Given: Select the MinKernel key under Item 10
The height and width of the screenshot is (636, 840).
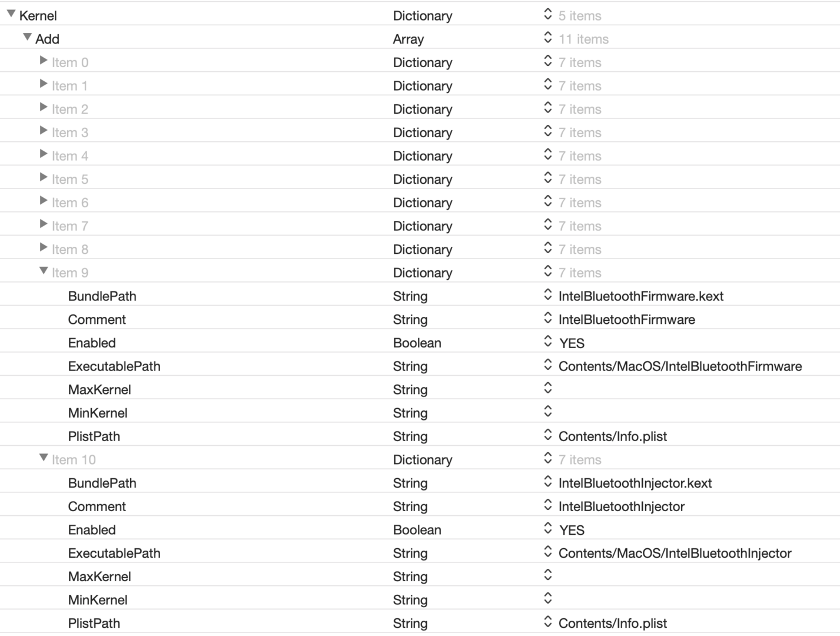Looking at the screenshot, I should pos(98,600).
